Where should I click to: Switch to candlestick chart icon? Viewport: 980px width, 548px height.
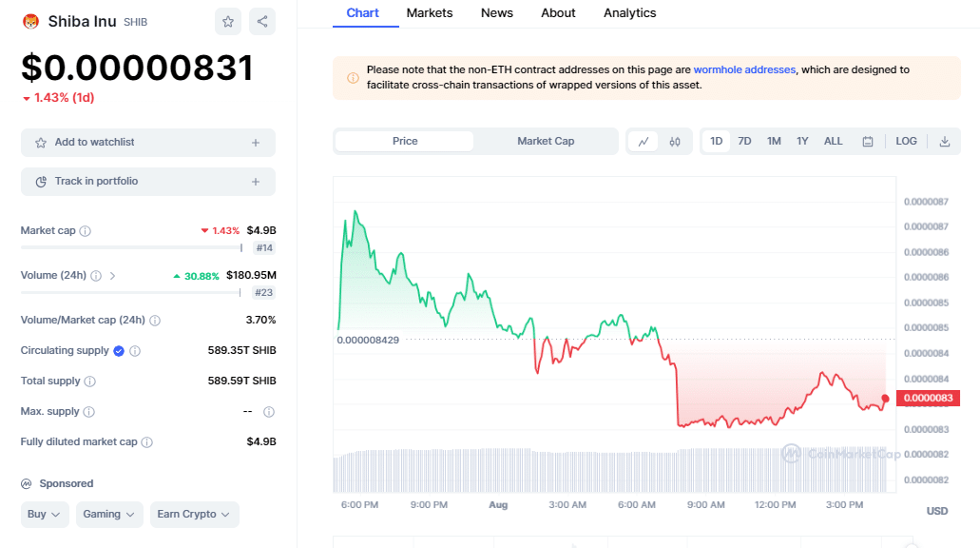[675, 141]
